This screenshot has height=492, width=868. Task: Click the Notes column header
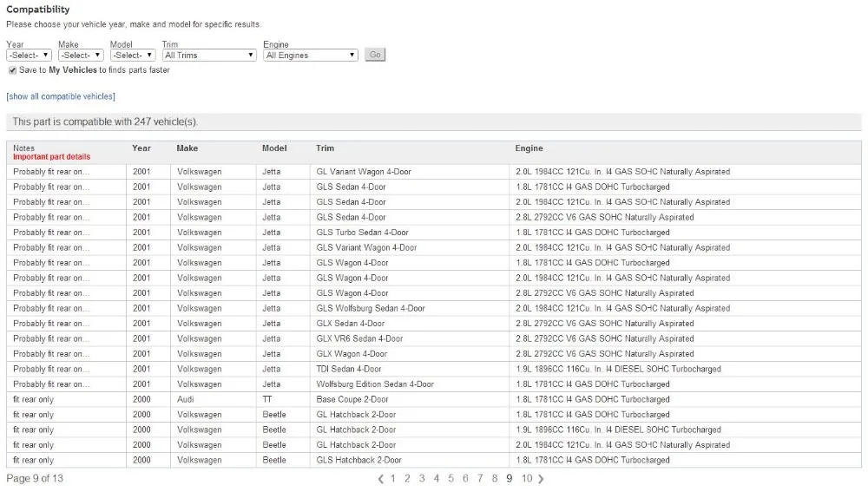(x=23, y=148)
